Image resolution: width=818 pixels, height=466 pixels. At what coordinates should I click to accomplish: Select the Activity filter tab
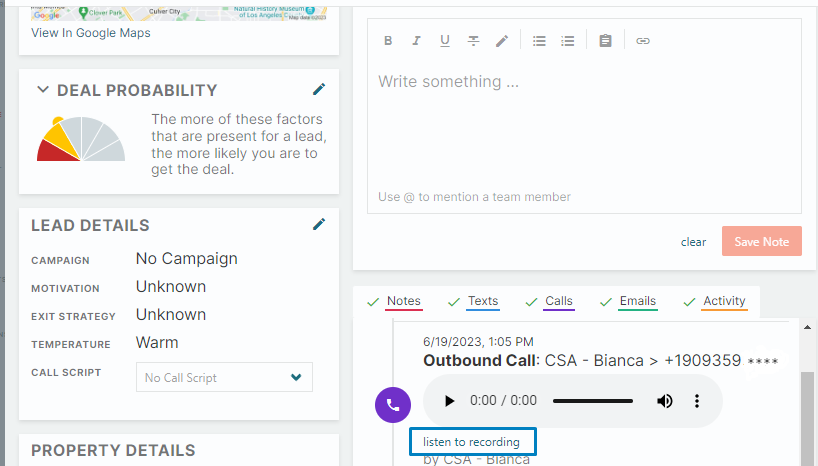(x=724, y=301)
